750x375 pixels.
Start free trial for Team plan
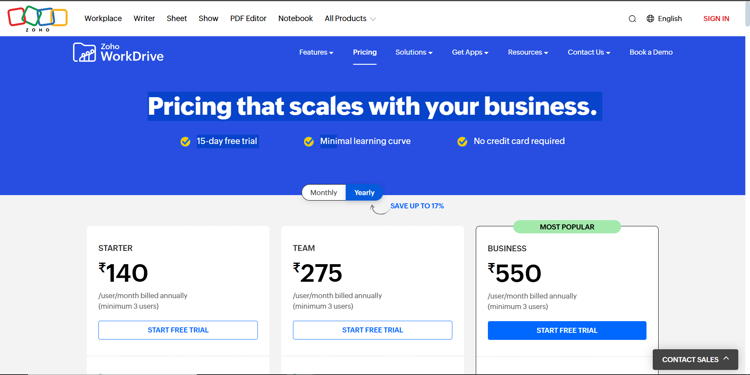[373, 330]
